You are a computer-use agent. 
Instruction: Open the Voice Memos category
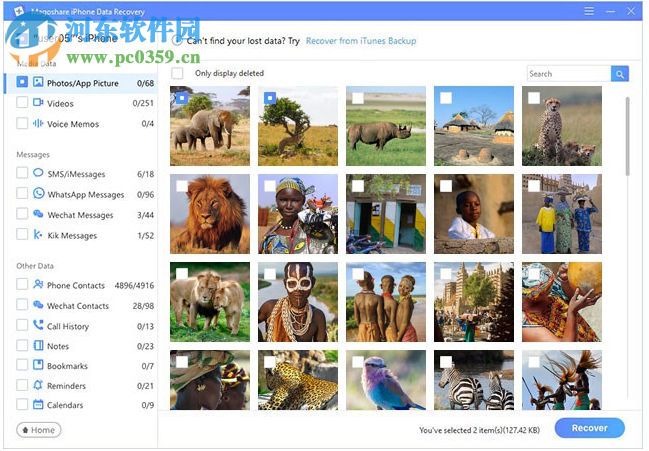[82, 124]
